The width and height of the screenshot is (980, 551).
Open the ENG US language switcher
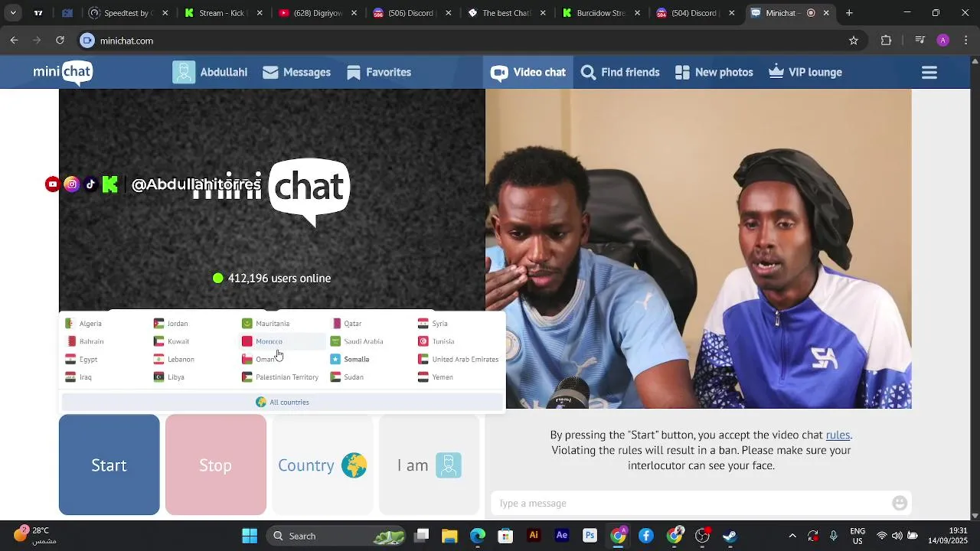click(857, 536)
